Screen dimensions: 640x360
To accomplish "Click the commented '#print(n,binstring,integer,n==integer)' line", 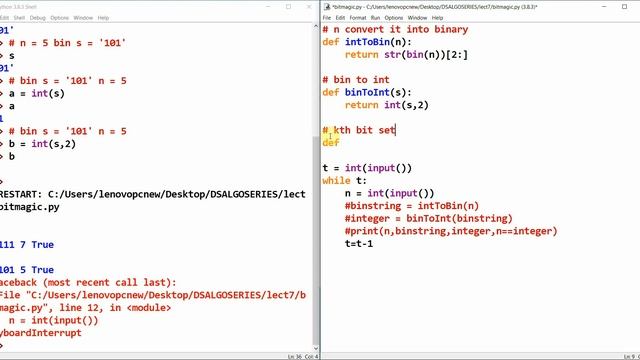I will (451, 231).
